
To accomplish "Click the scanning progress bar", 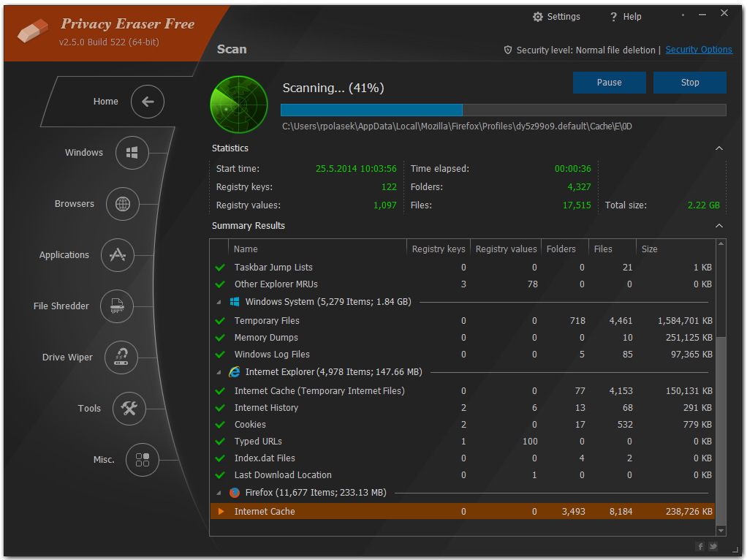I will click(x=504, y=110).
